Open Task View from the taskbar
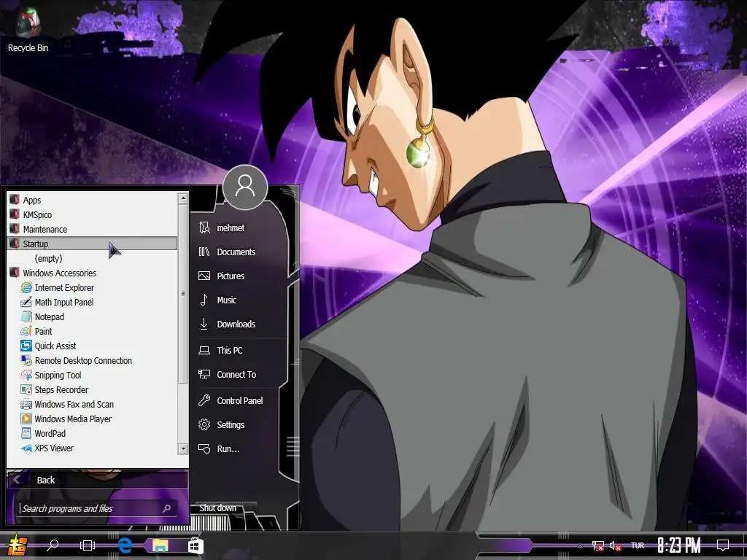The width and height of the screenshot is (747, 560). point(88,545)
